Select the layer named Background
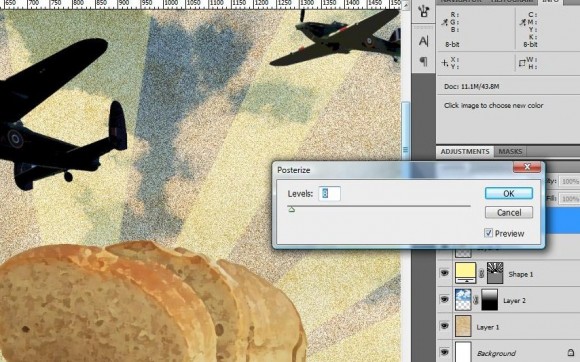 coord(496,353)
